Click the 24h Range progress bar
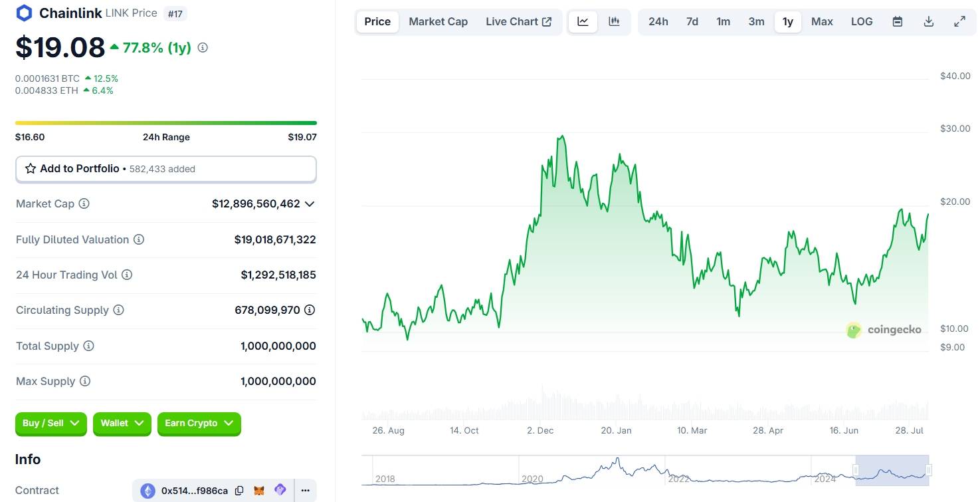The height and width of the screenshot is (502, 980). coord(166,123)
